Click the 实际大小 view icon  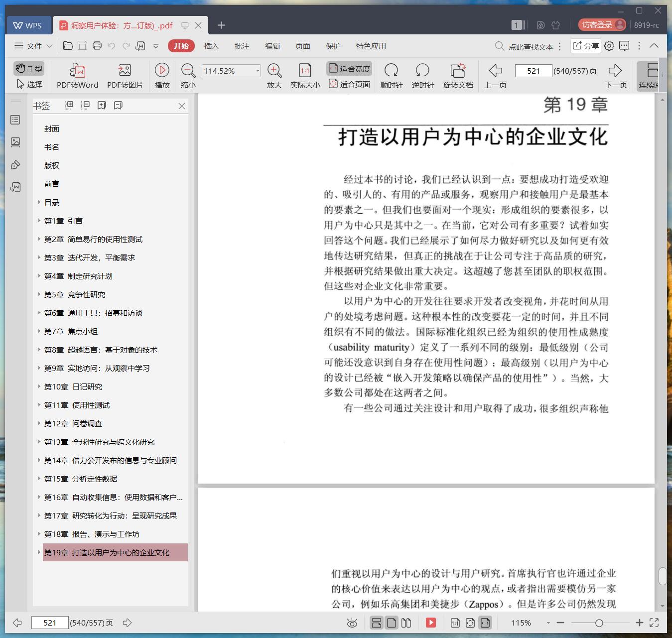(x=305, y=70)
